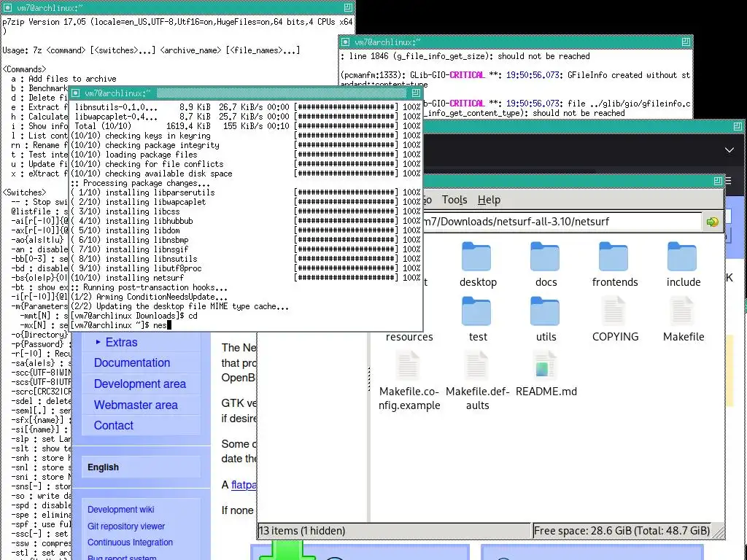Open Documentation link in NetSurf sidebar
747x560 pixels.
click(x=132, y=363)
